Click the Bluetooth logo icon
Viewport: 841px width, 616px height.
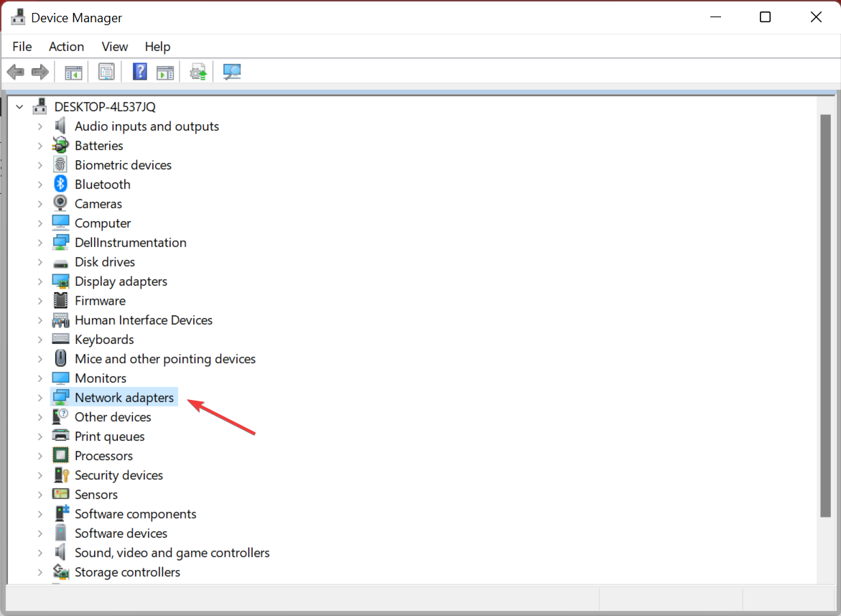click(60, 184)
